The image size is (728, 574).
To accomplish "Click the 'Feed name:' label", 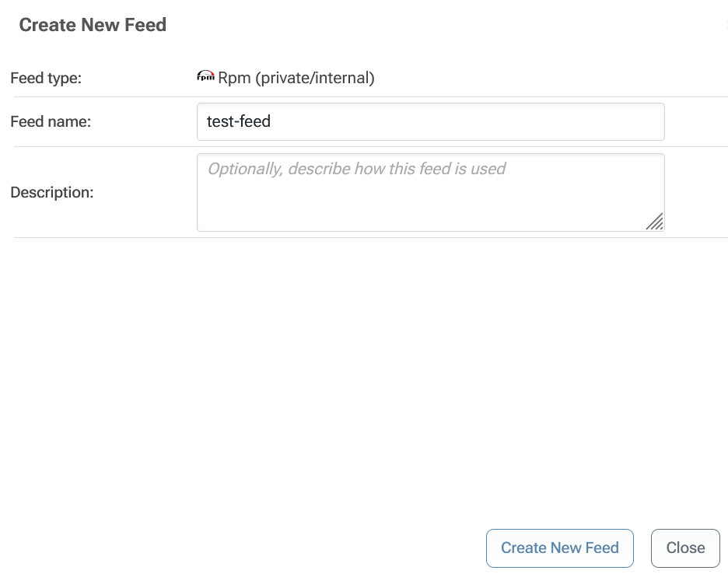I will coord(51,122).
